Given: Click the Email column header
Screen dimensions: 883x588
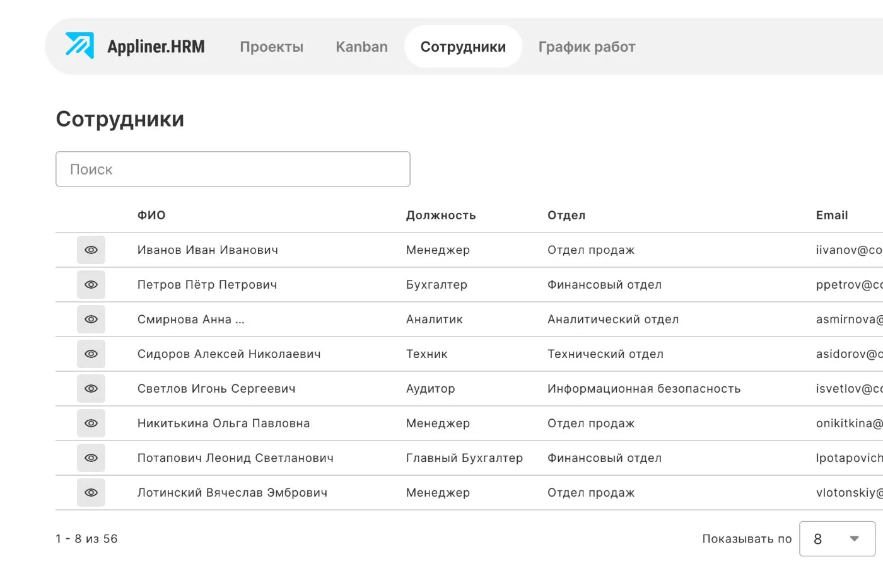Looking at the screenshot, I should click(832, 216).
